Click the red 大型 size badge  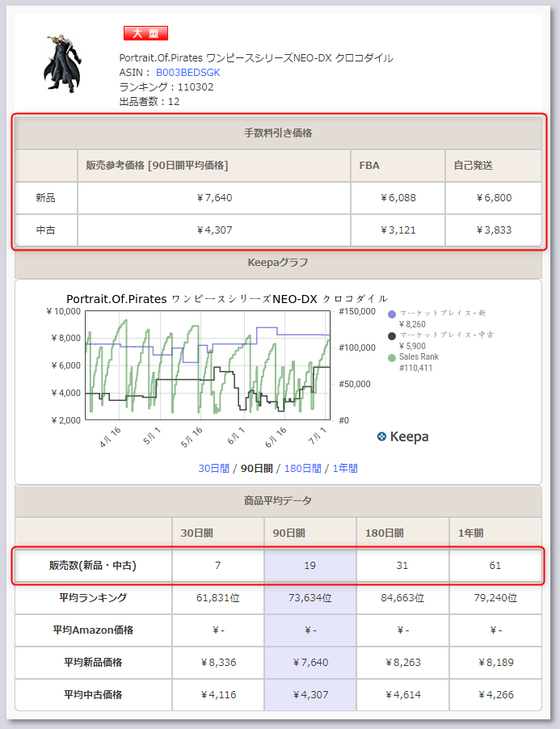pos(145,33)
